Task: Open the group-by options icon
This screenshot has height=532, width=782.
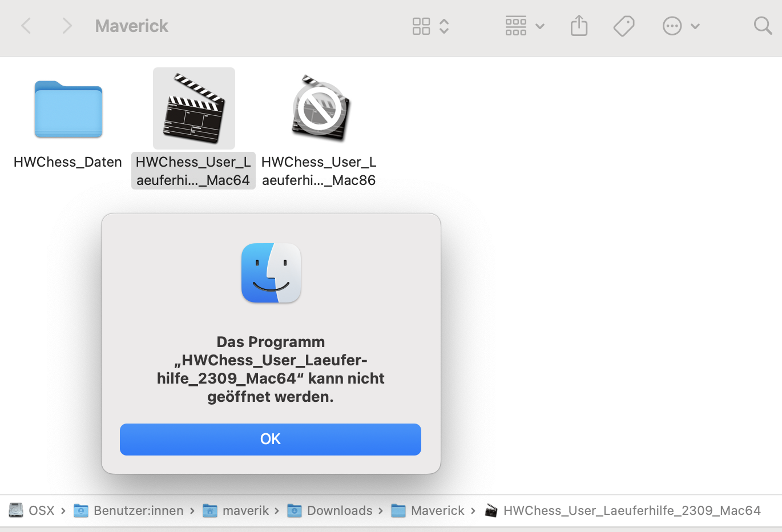Action: click(516, 26)
